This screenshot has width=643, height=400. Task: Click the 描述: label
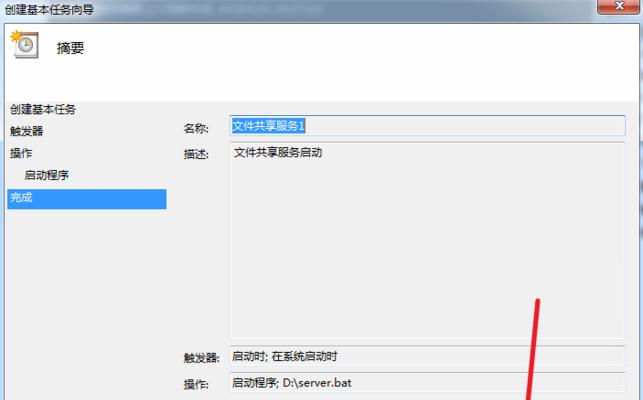click(x=196, y=154)
